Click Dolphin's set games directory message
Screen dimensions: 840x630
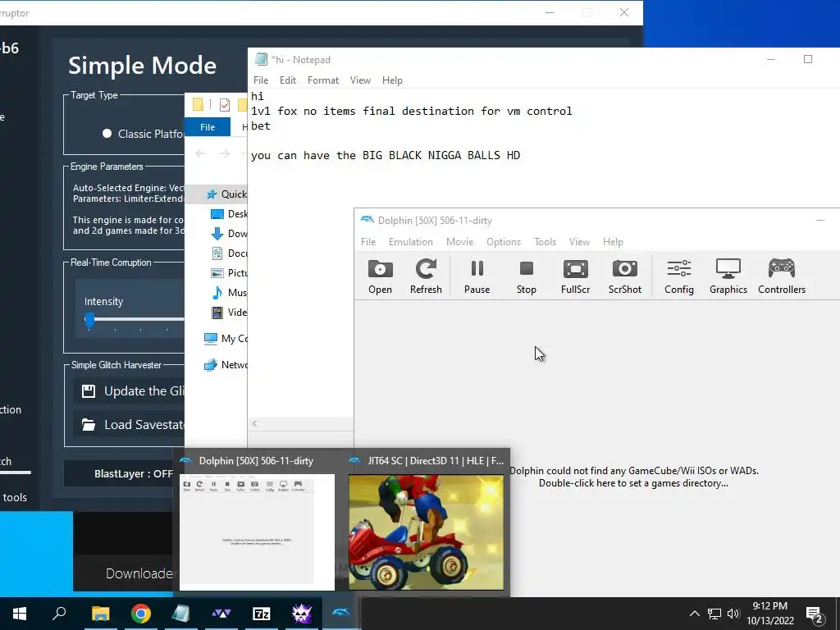(x=633, y=477)
